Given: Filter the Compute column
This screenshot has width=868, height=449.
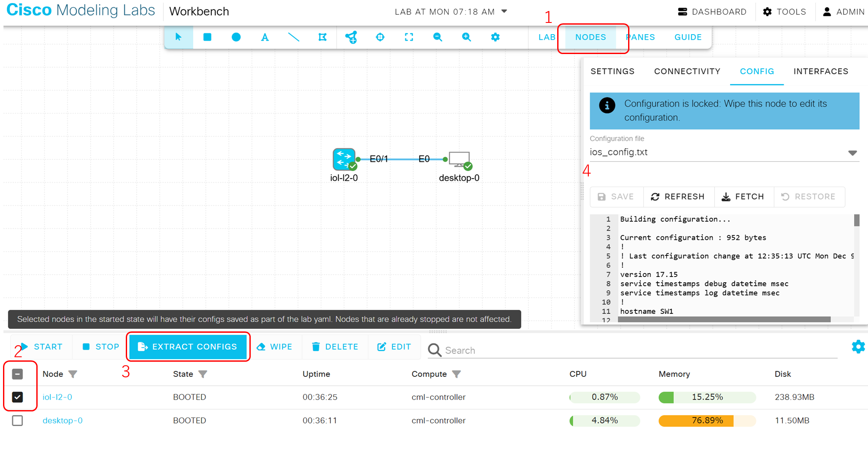Looking at the screenshot, I should click(456, 374).
